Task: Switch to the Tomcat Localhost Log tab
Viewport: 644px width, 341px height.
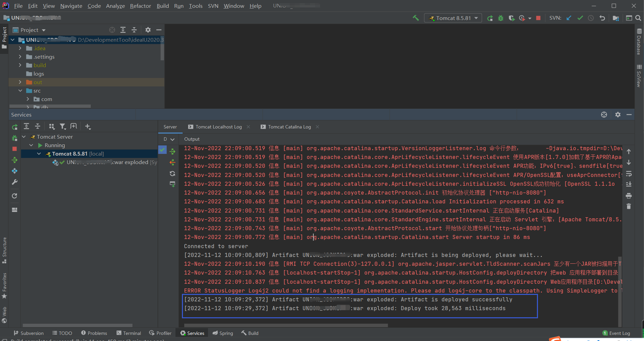Action: coord(219,127)
